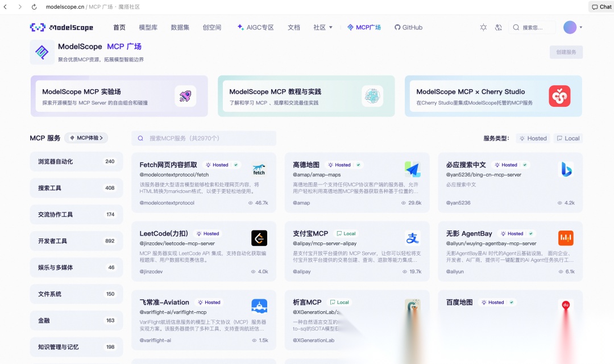Select 娱乐与多媒体 category
This screenshot has width=614, height=364.
76,267
